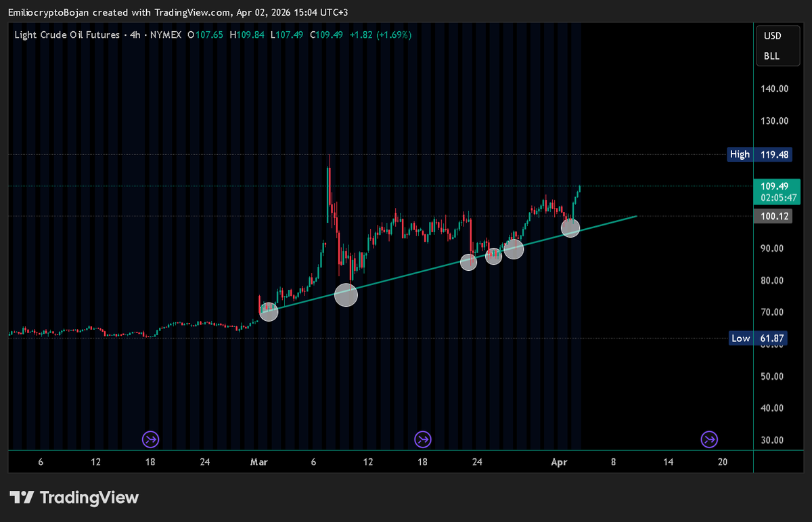This screenshot has height=522, width=812.
Task: Click the leftmost purple arrow circle icon
Action: pyautogui.click(x=150, y=439)
